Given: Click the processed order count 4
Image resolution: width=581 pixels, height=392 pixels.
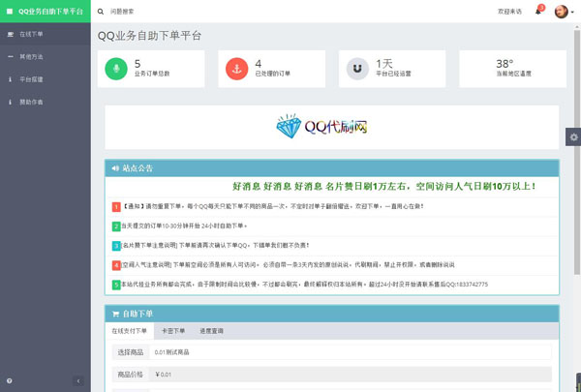Looking at the screenshot, I should coord(259,64).
